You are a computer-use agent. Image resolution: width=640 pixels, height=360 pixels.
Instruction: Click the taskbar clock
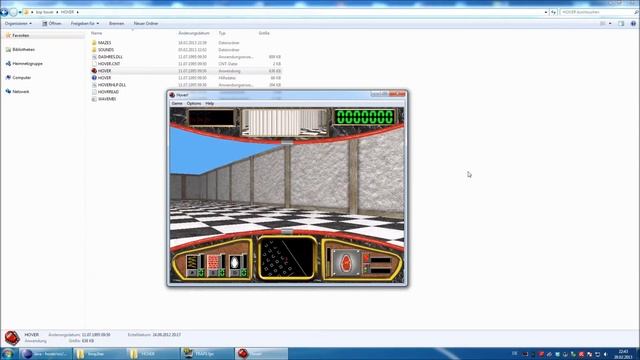click(x=623, y=354)
